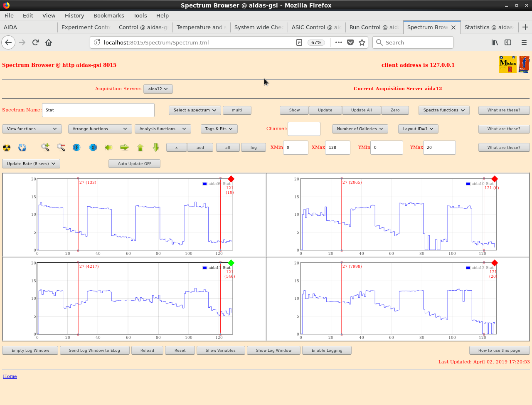Viewport: 532px width, 405px height.
Task: Click the Firefox back button
Action: [x=8, y=42]
